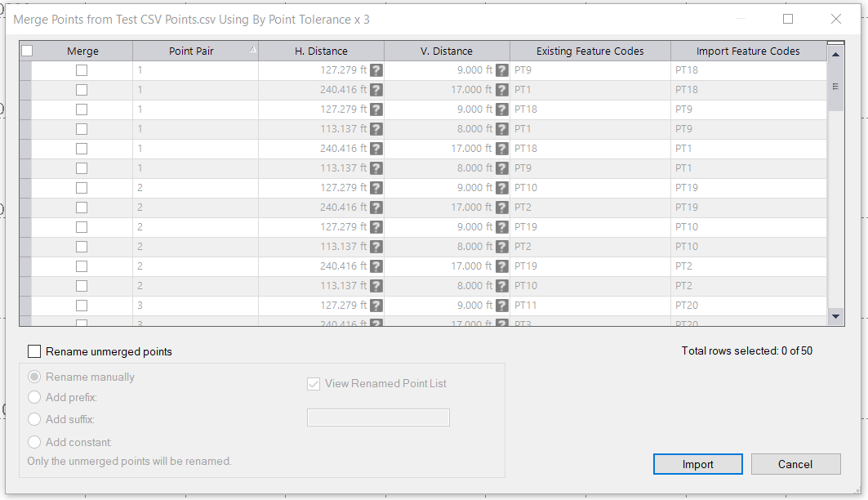Viewport: 868px width, 500px height.
Task: Select the Add prefix radio button
Action: (34, 398)
